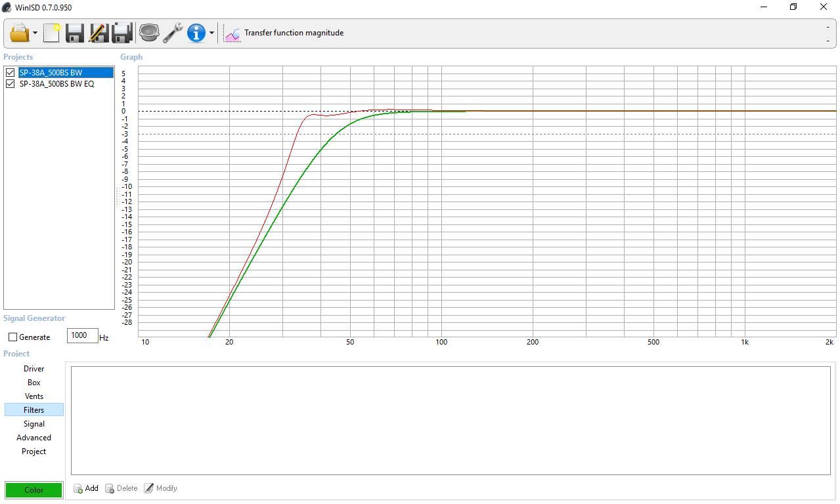The image size is (840, 504).
Task: Expand the info icon dropdown arrow
Action: pos(211,33)
